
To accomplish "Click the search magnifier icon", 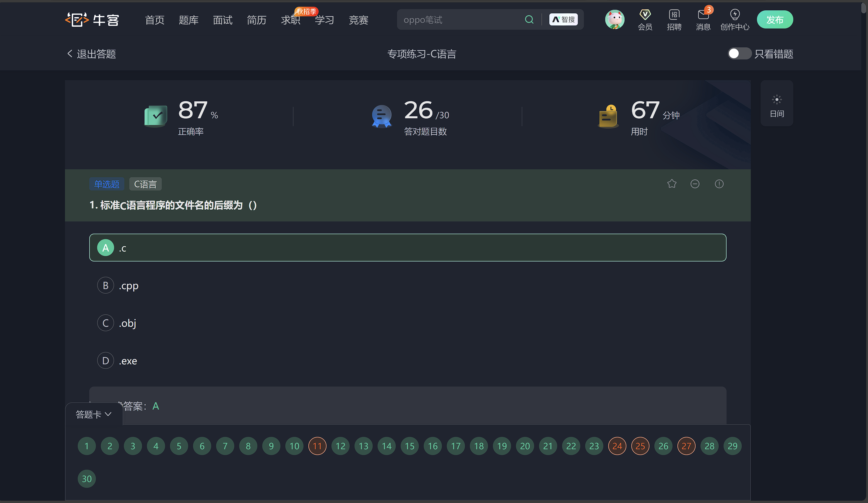I will point(529,20).
